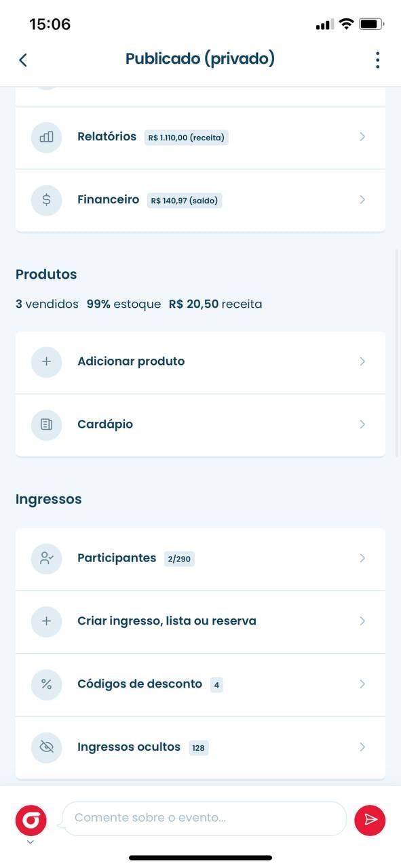This screenshot has height=868, width=401.
Task: Select the Adicionar produto label
Action: (x=131, y=361)
